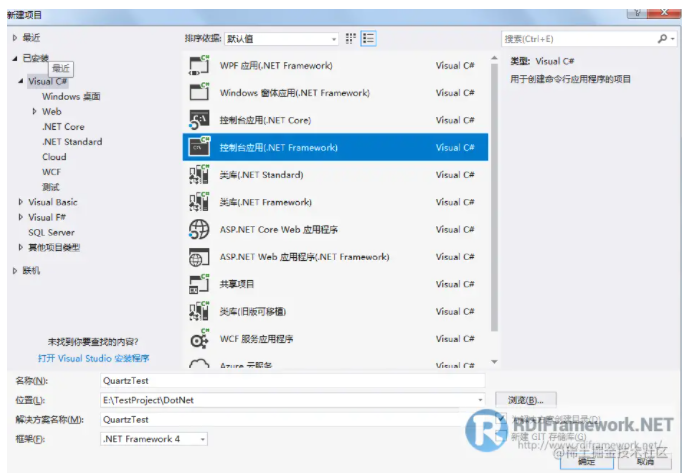Click the template list vertical scrollbar
The image size is (688, 476).
point(494,197)
